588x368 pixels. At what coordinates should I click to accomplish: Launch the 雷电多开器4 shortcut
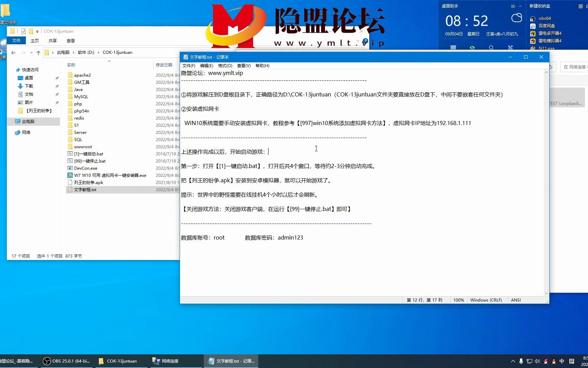tap(546, 33)
